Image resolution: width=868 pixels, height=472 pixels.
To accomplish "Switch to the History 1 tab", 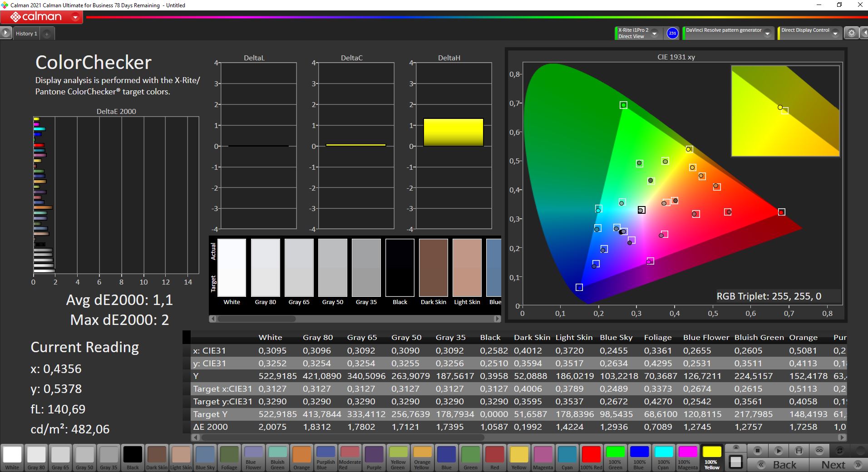I will (26, 34).
